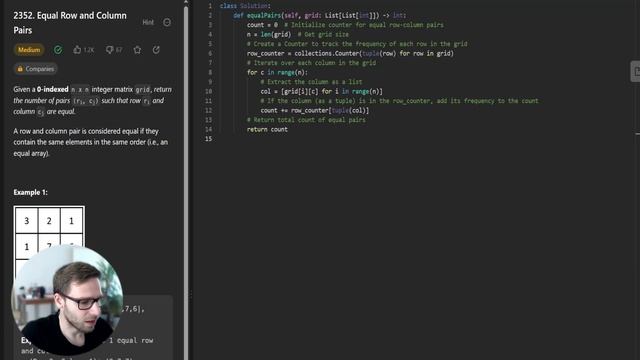The height and width of the screenshot is (360, 640).
Task: Click the 'row_counter = collections.Counter' line
Action: pyautogui.click(x=350, y=53)
